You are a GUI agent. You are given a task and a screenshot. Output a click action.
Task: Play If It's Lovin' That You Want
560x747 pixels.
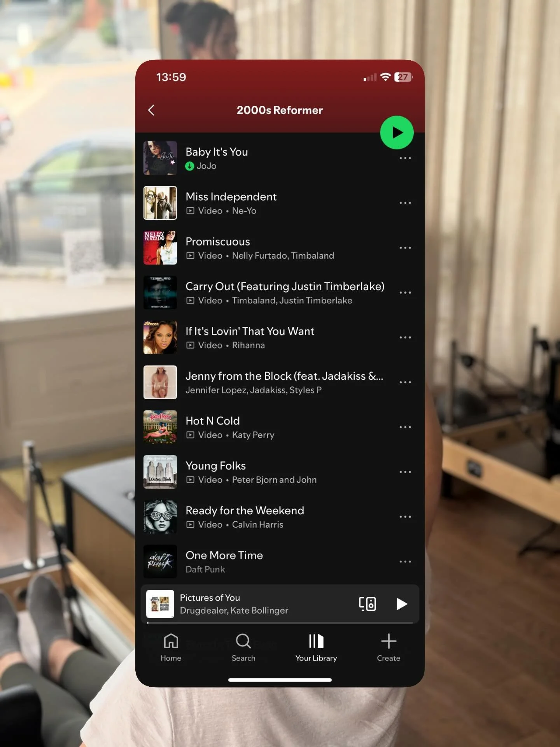tap(250, 331)
